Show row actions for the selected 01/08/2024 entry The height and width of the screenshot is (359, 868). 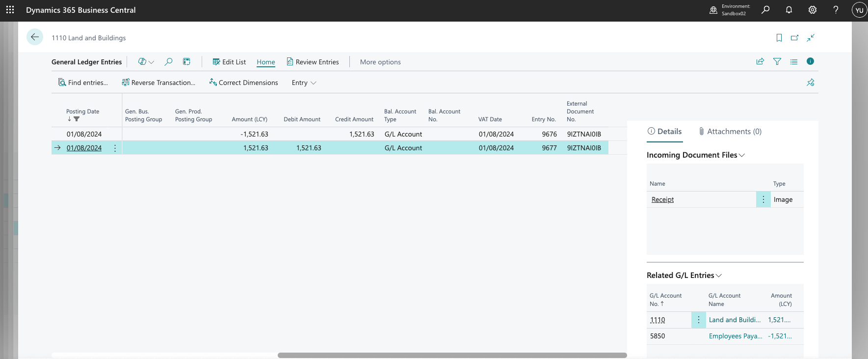pyautogui.click(x=115, y=148)
